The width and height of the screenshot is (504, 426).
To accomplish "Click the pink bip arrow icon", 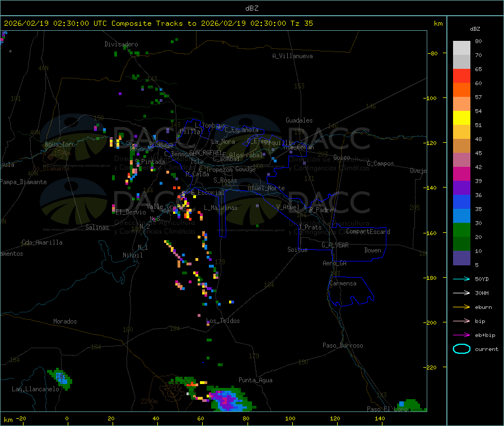I will pos(461,321).
